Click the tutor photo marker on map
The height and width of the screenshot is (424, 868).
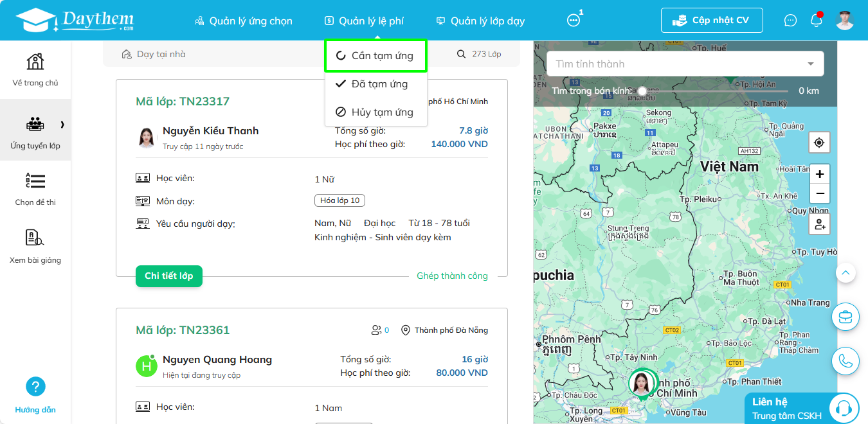pos(640,383)
